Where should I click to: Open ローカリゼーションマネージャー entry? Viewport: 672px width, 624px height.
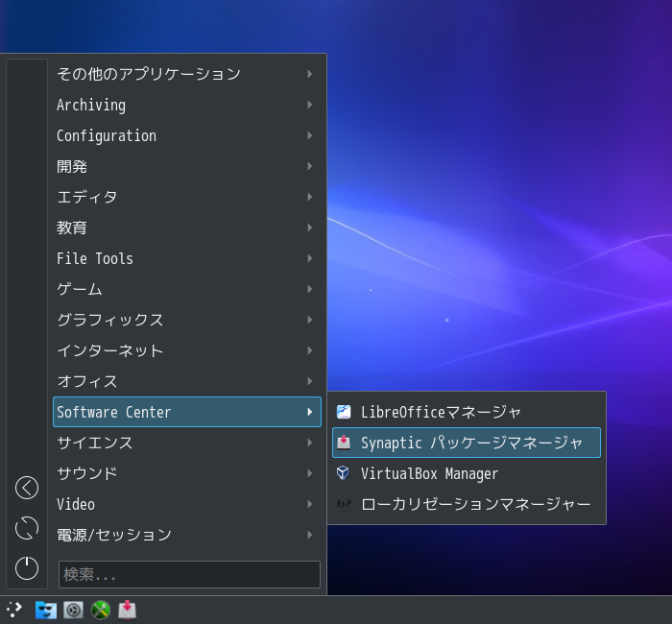click(x=467, y=504)
